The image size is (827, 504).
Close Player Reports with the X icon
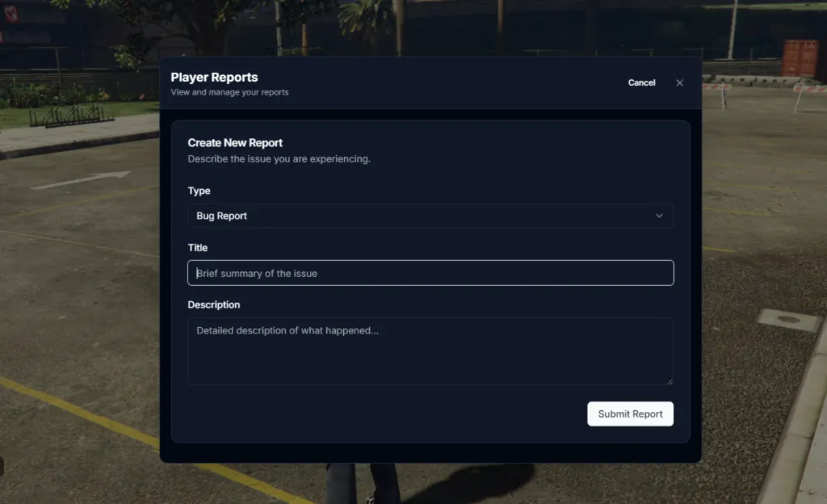tap(679, 82)
